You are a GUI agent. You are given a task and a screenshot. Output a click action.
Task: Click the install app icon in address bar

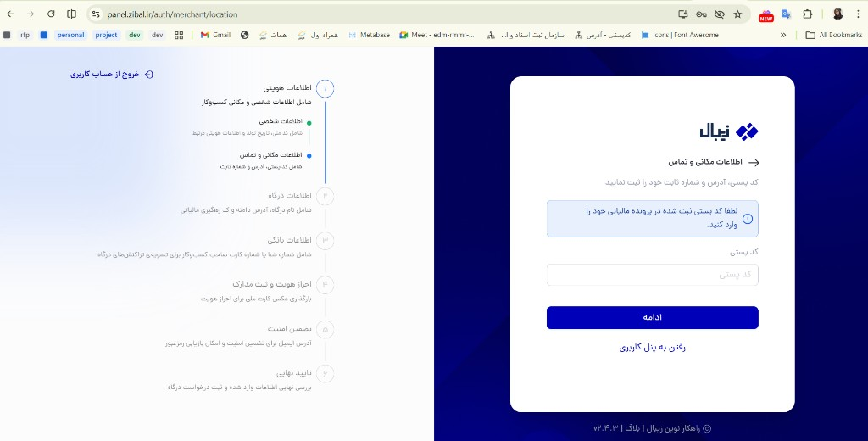point(682,14)
